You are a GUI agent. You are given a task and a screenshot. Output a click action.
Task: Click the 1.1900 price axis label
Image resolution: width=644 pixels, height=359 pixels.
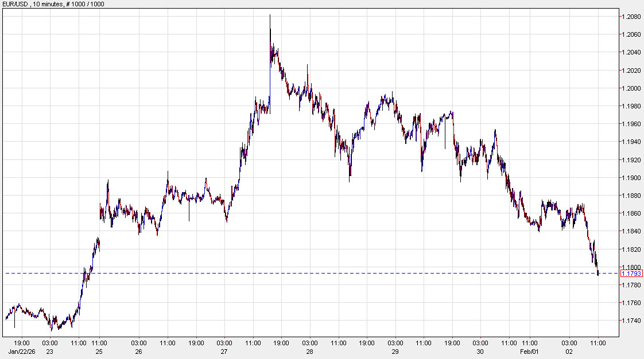pyautogui.click(x=632, y=179)
